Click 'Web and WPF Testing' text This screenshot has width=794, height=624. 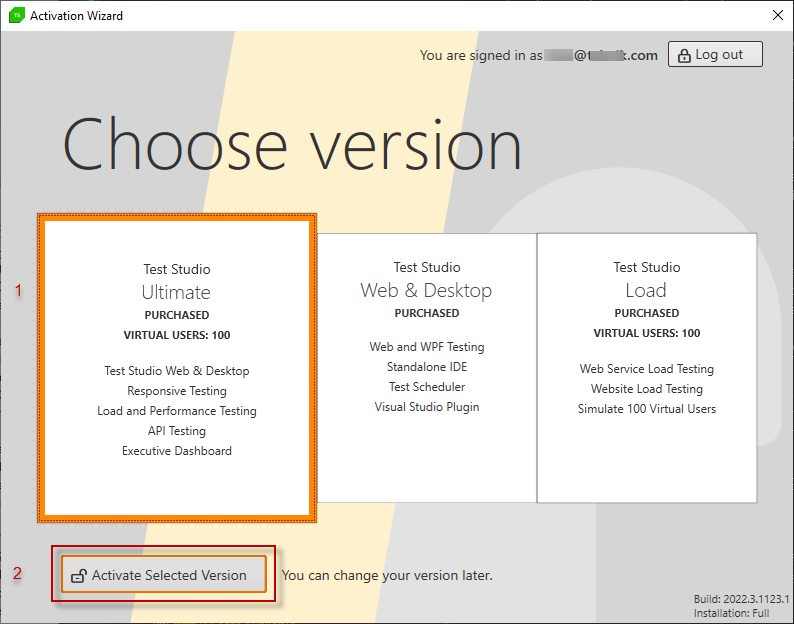coord(427,347)
